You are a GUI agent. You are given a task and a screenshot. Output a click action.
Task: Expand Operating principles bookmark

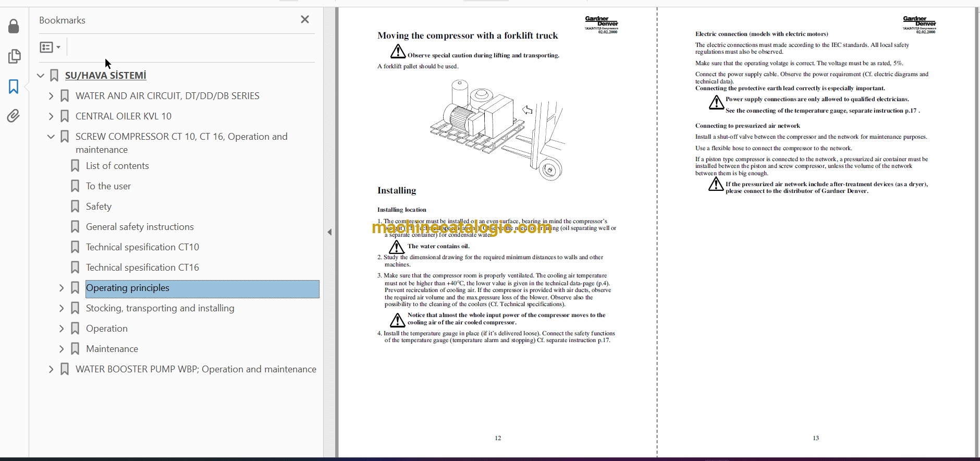62,288
